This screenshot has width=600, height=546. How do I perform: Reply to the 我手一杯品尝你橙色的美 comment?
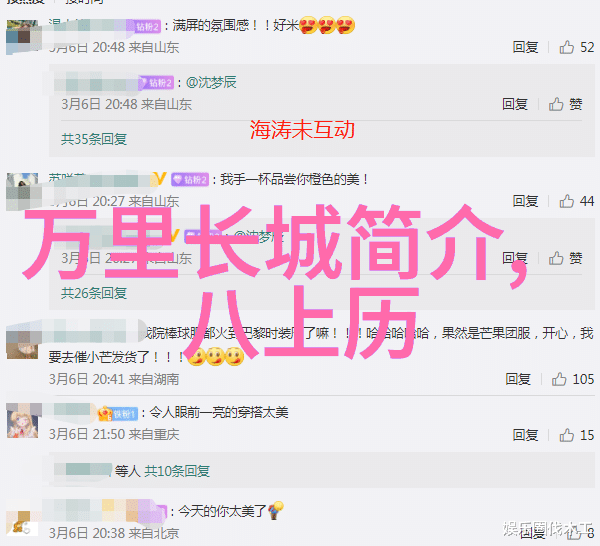coord(525,201)
